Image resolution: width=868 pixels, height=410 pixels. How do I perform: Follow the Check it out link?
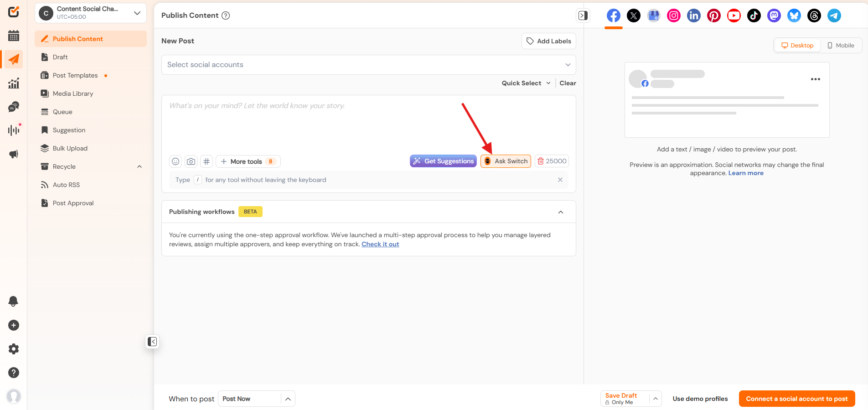(380, 244)
